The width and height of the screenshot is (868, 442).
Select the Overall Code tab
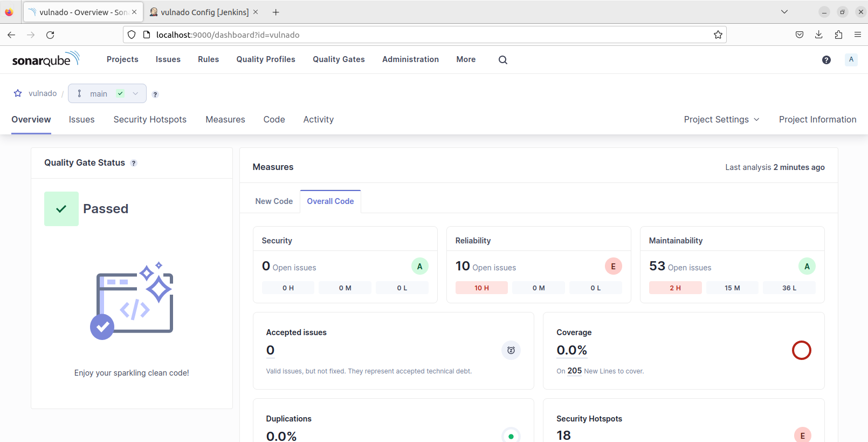tap(330, 201)
